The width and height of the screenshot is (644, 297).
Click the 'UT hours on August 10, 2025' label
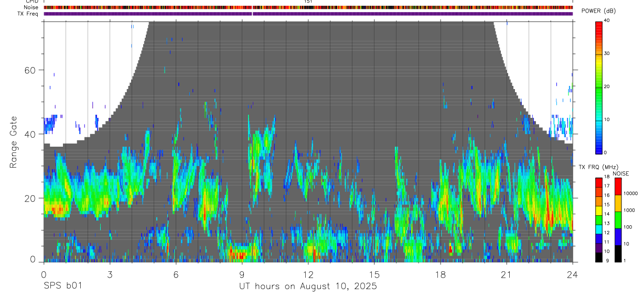(308, 287)
